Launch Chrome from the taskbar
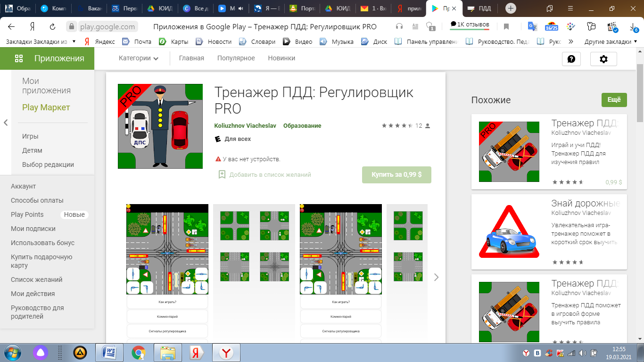Screen dimensions: 644x362 pos(138,352)
